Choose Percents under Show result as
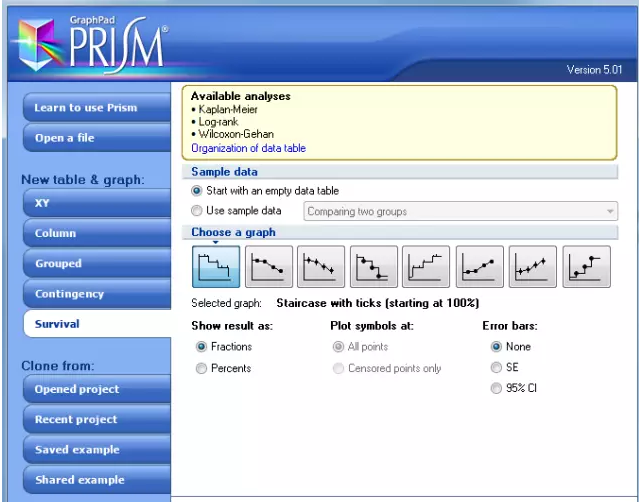This screenshot has height=502, width=639. pos(202,368)
